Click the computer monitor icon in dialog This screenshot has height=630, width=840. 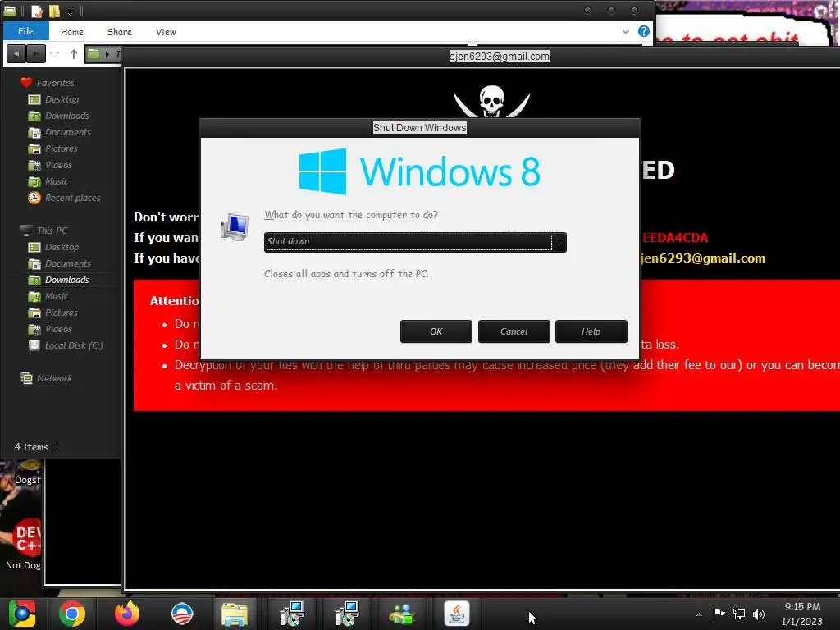(x=235, y=226)
